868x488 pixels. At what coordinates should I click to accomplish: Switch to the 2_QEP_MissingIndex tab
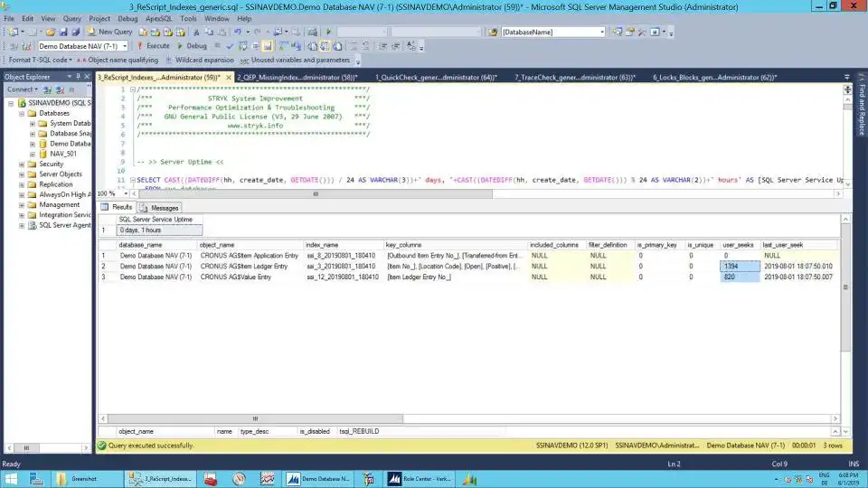(x=297, y=78)
